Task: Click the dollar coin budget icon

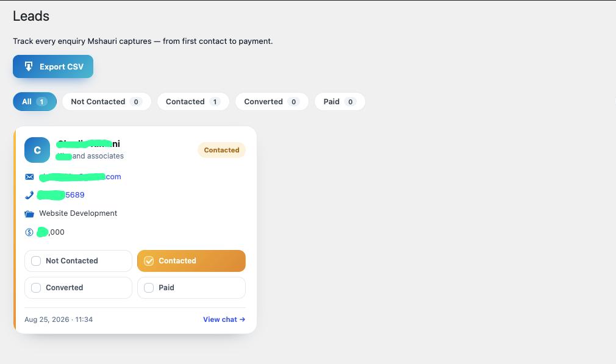Action: pos(29,232)
